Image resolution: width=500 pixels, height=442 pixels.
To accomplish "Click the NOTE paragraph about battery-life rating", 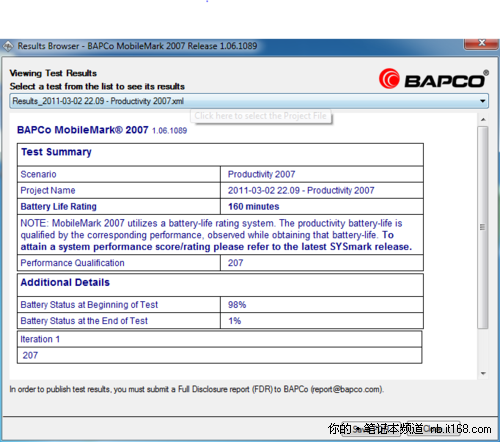I will click(216, 235).
